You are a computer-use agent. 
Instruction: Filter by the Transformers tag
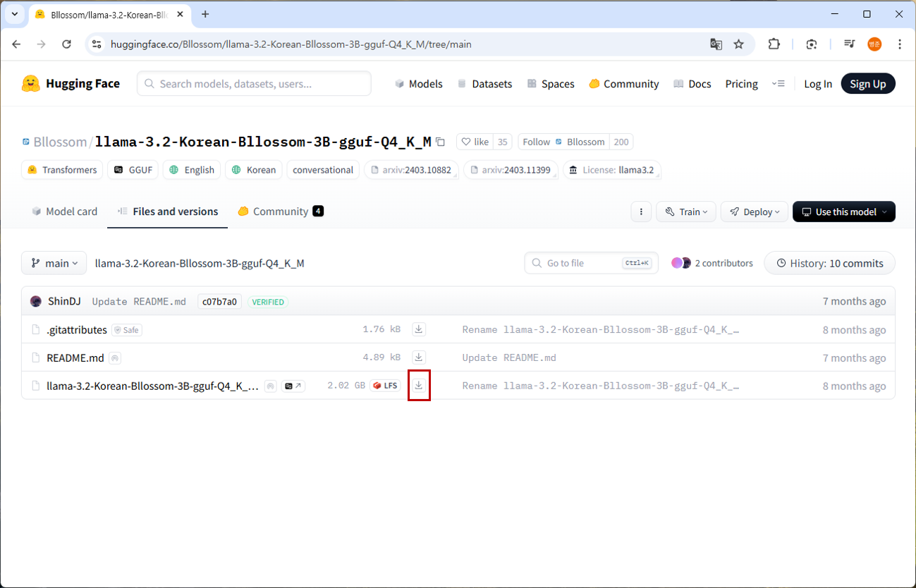pos(62,170)
